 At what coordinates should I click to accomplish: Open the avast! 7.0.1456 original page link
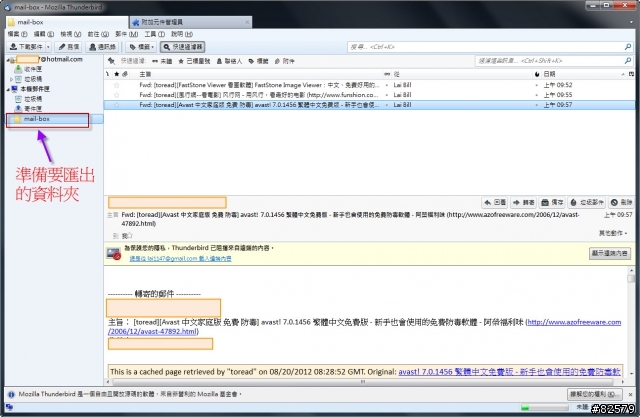pyautogui.click(x=509, y=372)
